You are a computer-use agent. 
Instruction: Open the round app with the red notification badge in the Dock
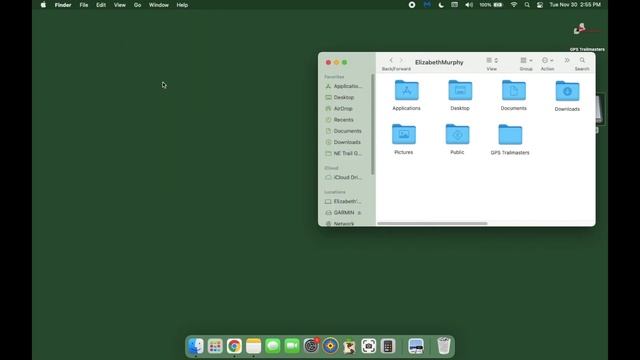[x=311, y=346]
